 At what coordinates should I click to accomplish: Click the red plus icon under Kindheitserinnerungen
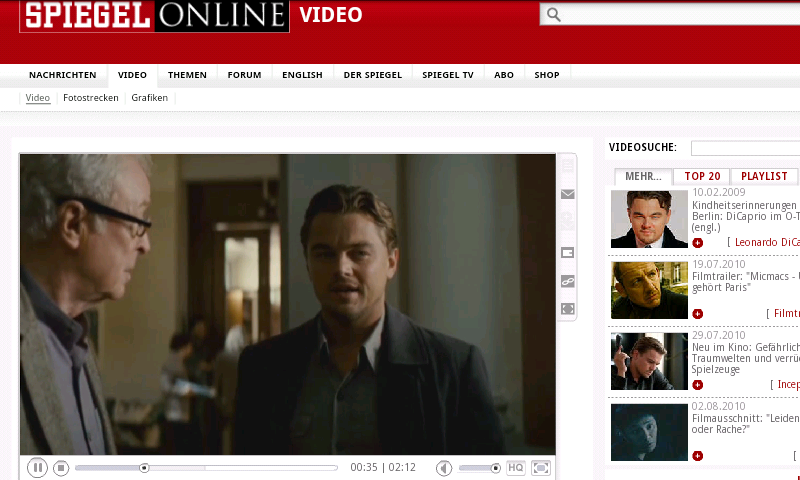pos(697,243)
